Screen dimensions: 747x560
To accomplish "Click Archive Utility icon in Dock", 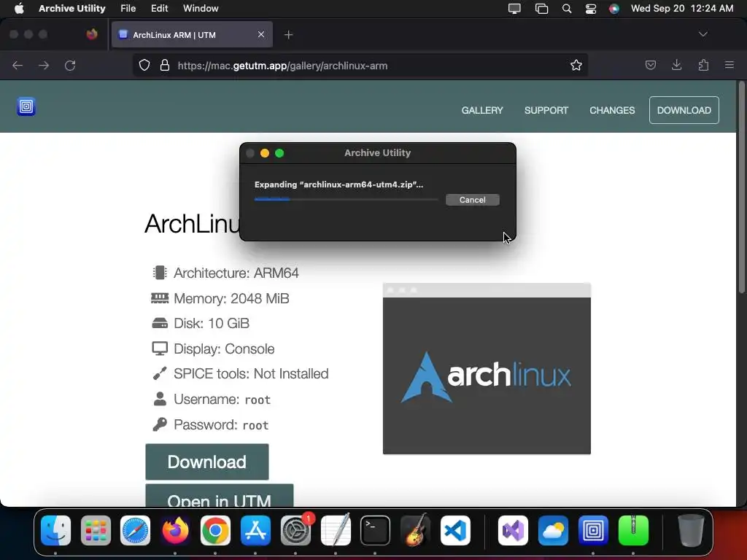I will click(x=633, y=530).
